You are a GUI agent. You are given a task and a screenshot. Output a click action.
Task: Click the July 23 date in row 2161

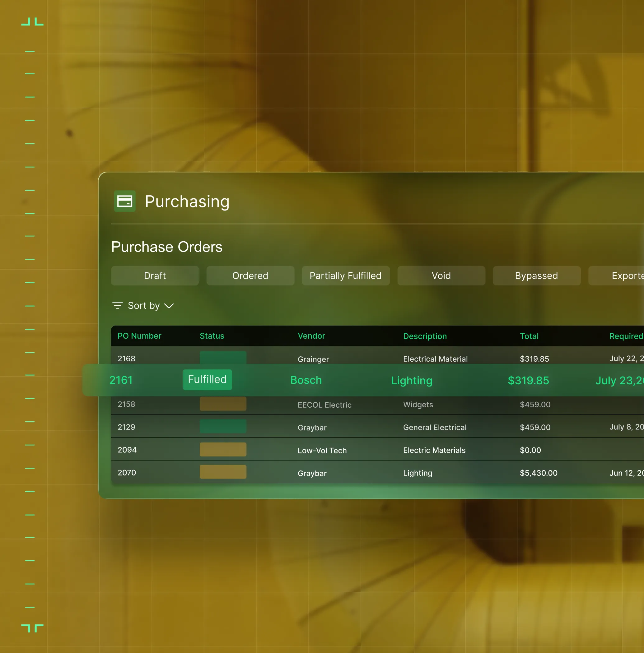click(620, 381)
